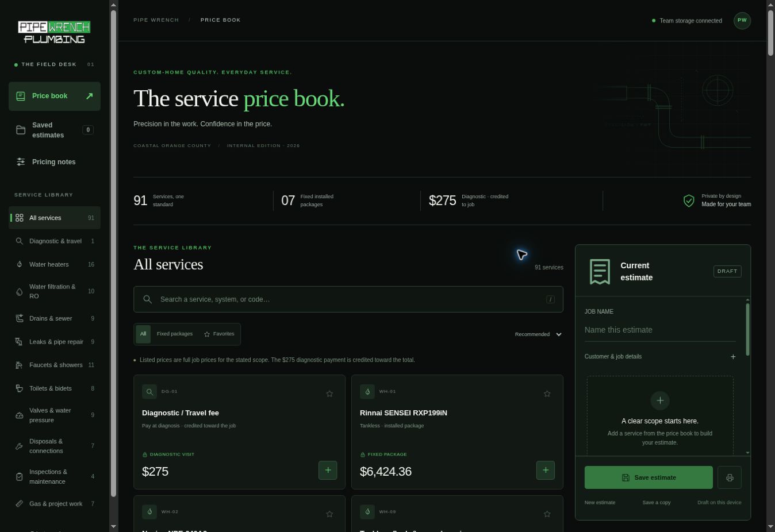Click the WH-01 card flame icon

[367, 392]
